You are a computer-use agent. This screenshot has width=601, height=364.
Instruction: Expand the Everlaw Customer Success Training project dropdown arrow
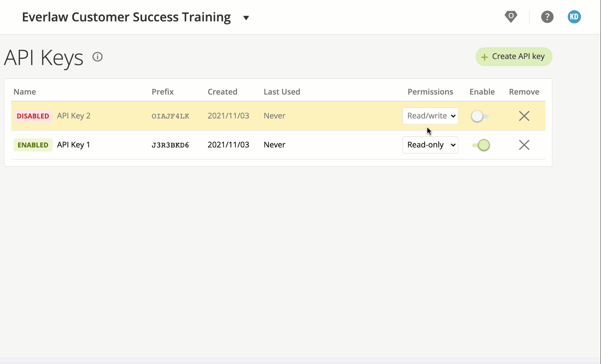(x=246, y=18)
